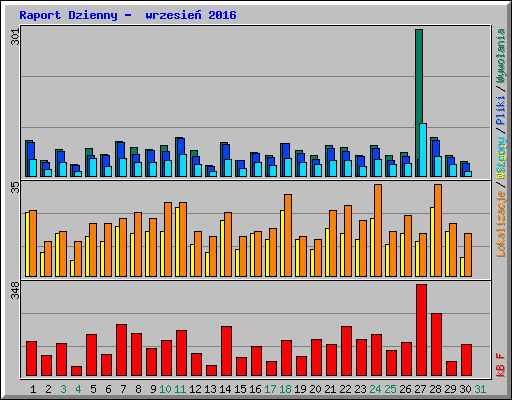Select the red KB bar for day 27
512x400 pixels.
click(x=421, y=330)
